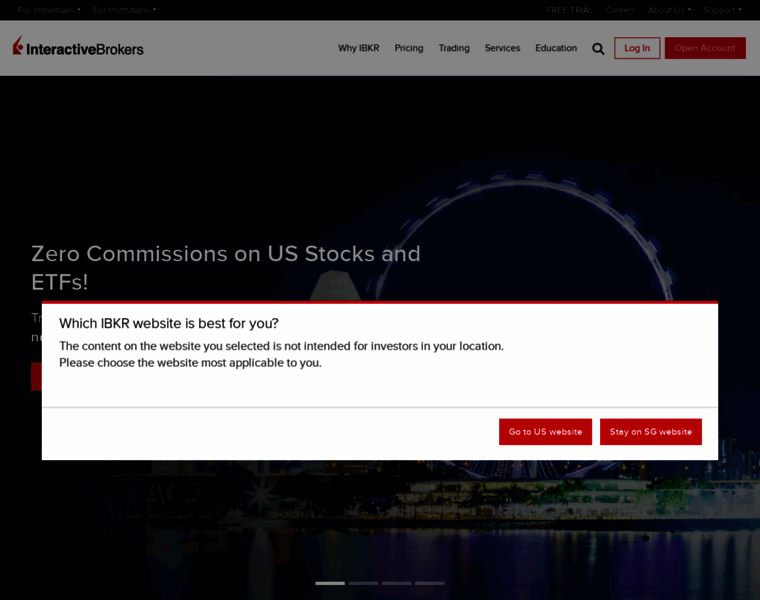Select the first carousel slide indicator

[330, 583]
